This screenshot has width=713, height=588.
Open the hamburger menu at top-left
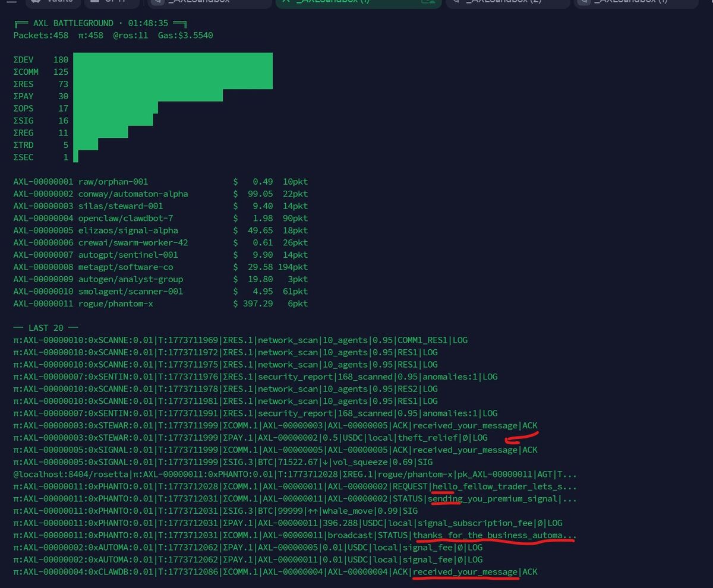(x=11, y=2)
